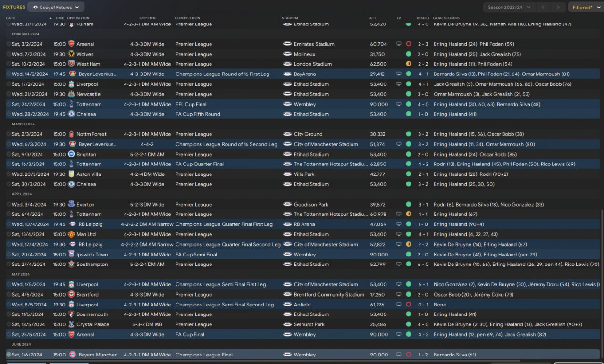Untick the selected Bayern München fixture circle
The height and width of the screenshot is (364, 604).
tap(8, 355)
